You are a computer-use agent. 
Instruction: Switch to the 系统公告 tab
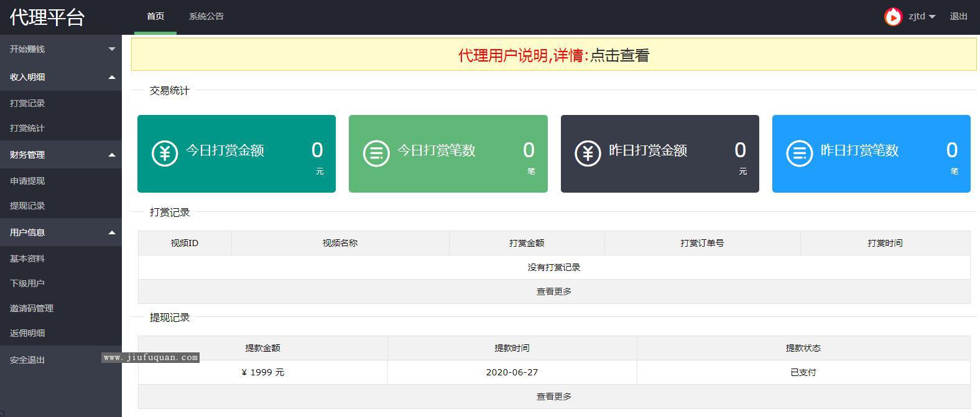click(206, 17)
